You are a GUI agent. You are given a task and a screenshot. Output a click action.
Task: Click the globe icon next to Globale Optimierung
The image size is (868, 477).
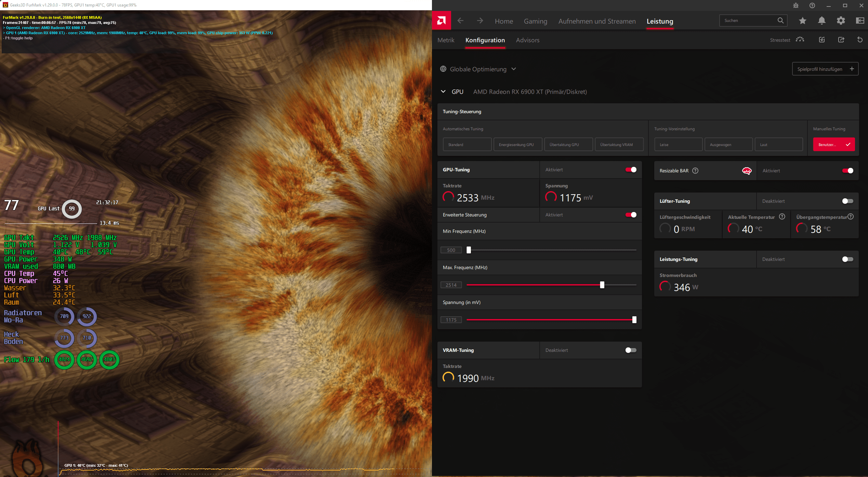pos(443,69)
